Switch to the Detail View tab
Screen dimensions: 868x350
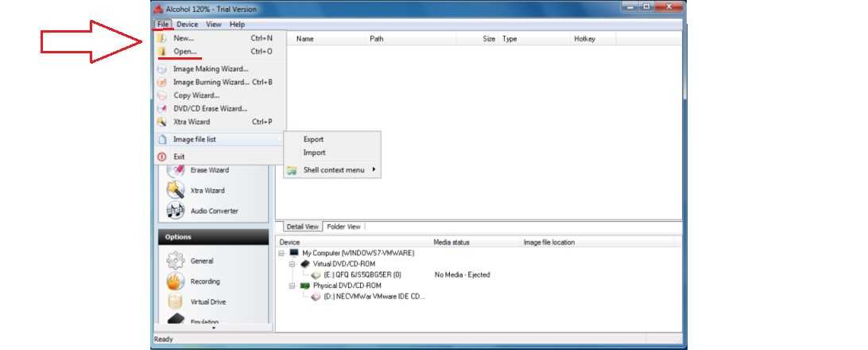[x=302, y=227]
